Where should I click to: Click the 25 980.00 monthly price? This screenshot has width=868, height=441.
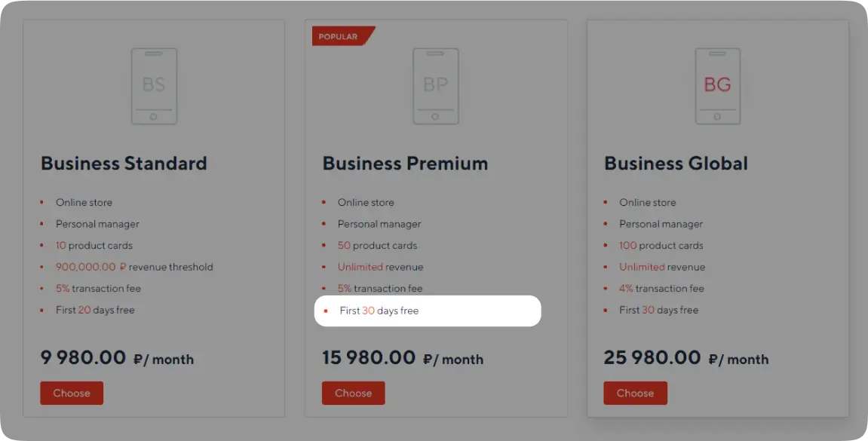pos(686,358)
